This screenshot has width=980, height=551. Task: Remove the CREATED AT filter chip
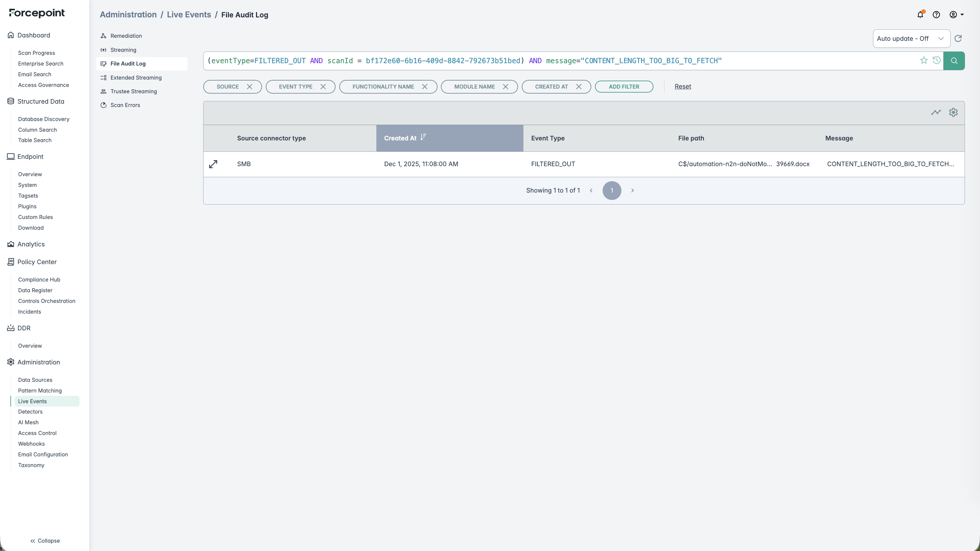579,87
